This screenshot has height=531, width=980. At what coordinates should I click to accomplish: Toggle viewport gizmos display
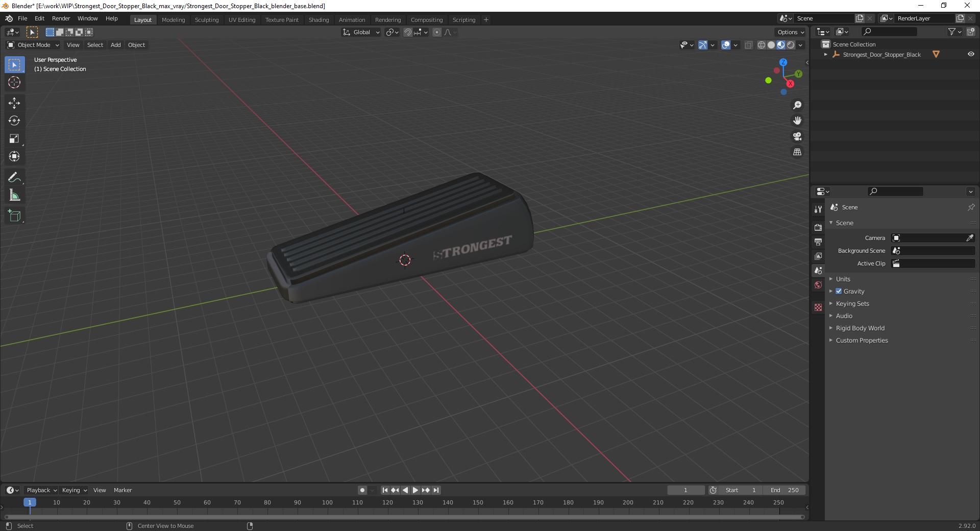tap(703, 45)
